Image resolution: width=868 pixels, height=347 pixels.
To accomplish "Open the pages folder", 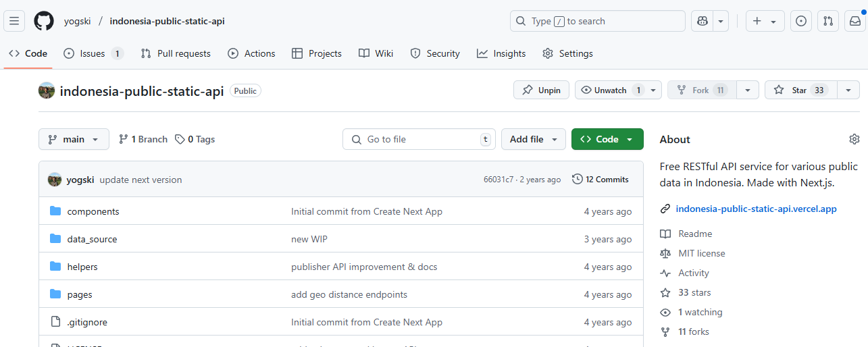I will (80, 294).
